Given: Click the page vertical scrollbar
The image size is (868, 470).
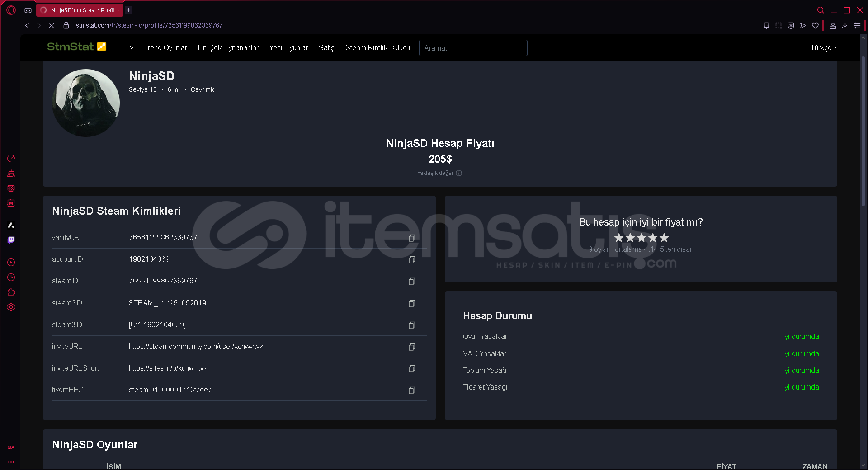Looking at the screenshot, I should click(863, 131).
